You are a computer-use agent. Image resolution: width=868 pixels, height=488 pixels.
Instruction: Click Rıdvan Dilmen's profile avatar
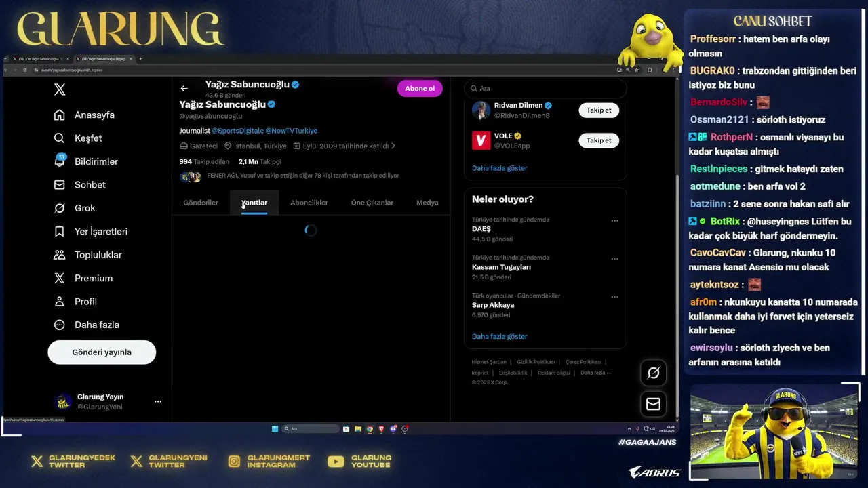click(x=481, y=110)
